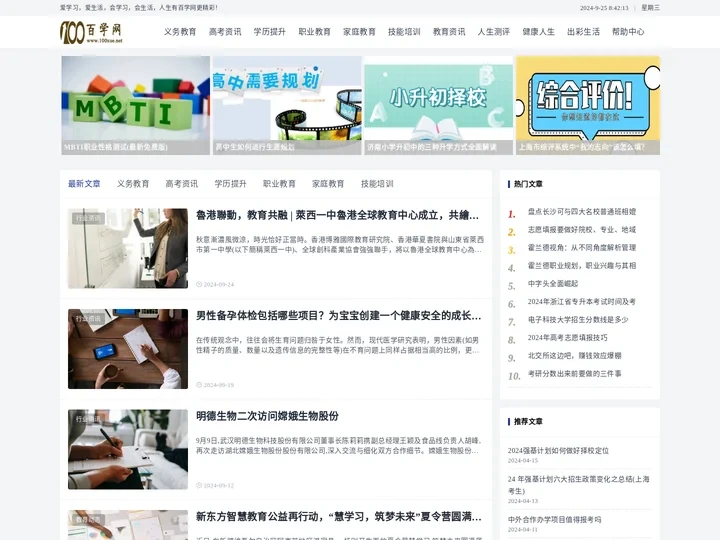Open recommended 24年强基计划六大招生政策变化之总结
Viewport: 720px width, 540px height.
click(x=579, y=485)
